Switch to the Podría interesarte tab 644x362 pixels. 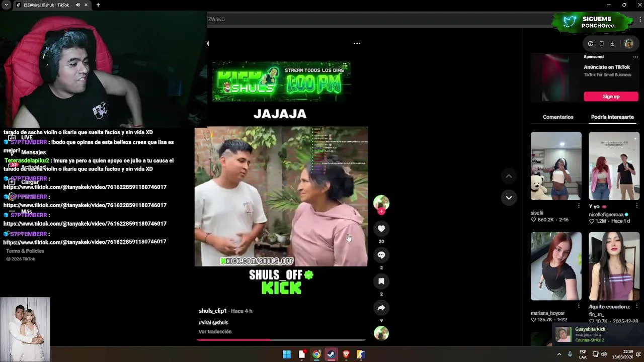[x=612, y=117]
